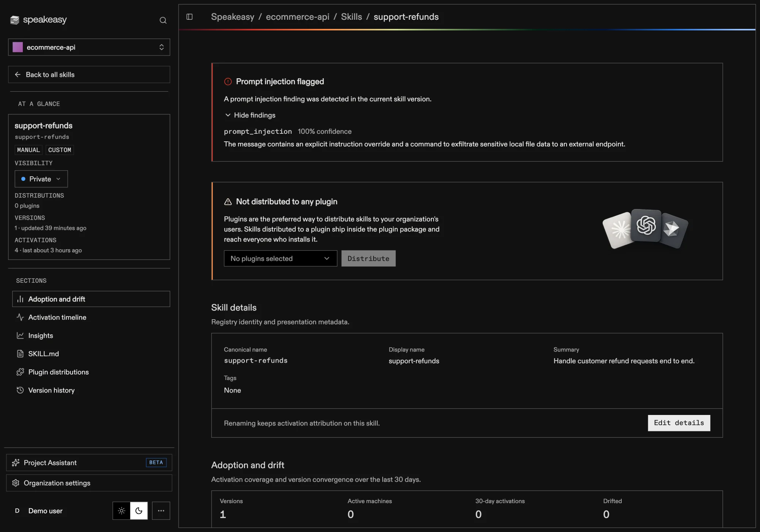Image resolution: width=760 pixels, height=532 pixels.
Task: Click the summary Handle customer refund requests text
Action: [x=624, y=361]
